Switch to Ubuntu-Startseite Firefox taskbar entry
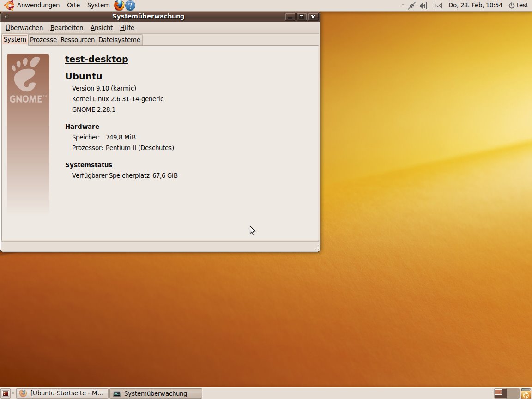 point(62,393)
